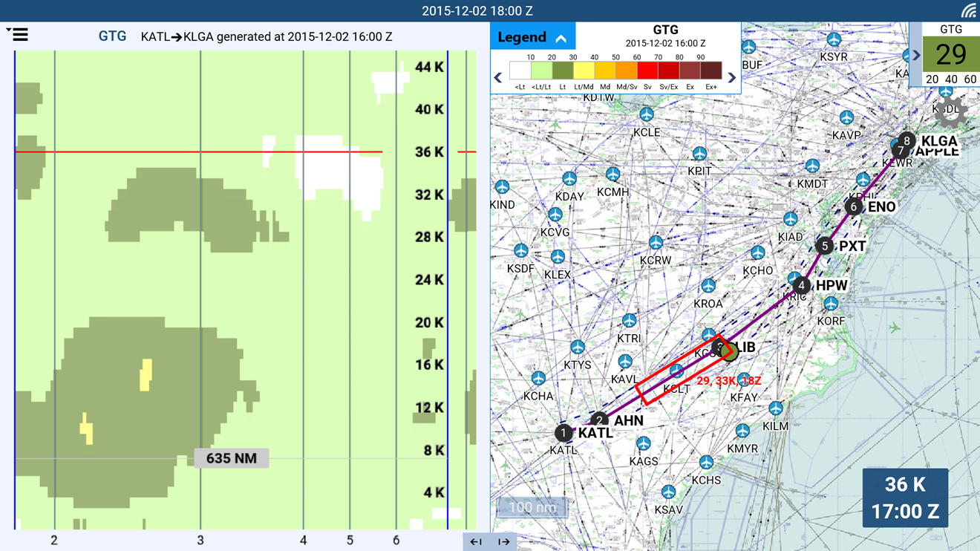Viewport: 980px width, 551px height.
Task: Click the right chevron on the legend color scale
Action: click(731, 76)
